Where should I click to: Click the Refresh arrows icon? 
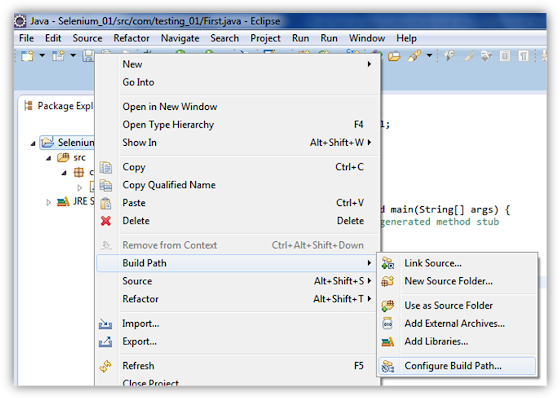point(106,366)
